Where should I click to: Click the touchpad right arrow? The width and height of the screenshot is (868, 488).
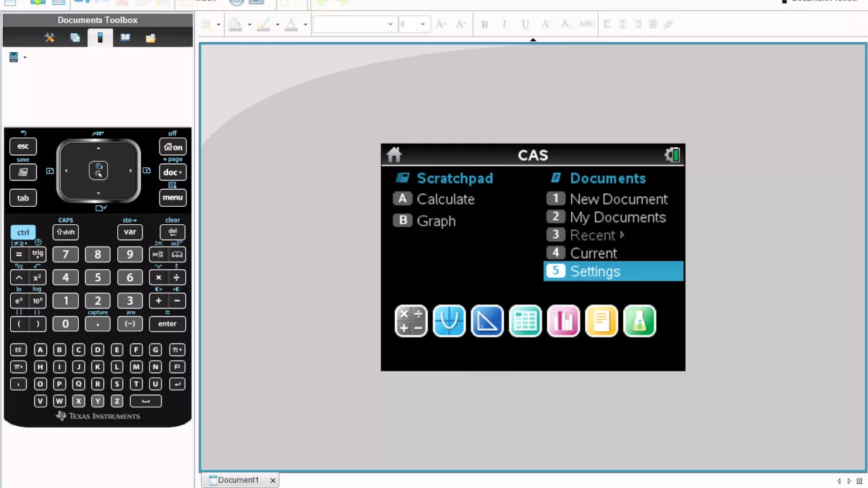[130, 171]
